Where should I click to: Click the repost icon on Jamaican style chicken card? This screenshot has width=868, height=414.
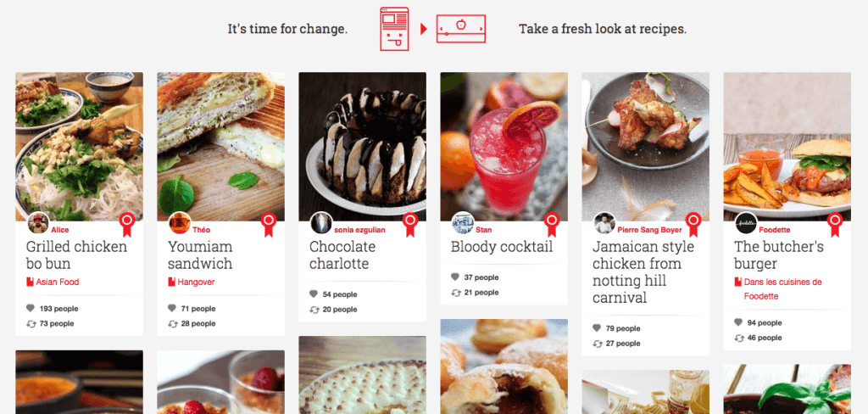point(597,344)
